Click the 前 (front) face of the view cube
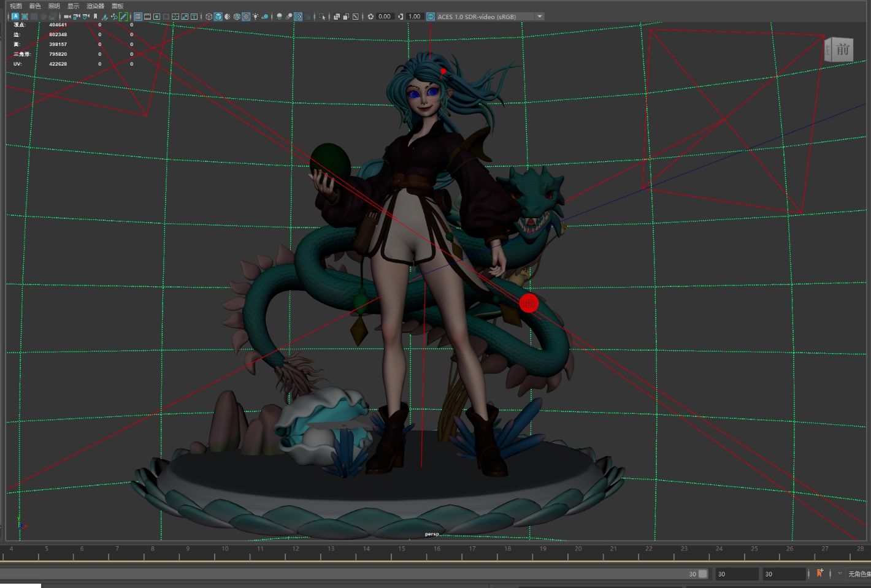The image size is (871, 588). coord(842,50)
